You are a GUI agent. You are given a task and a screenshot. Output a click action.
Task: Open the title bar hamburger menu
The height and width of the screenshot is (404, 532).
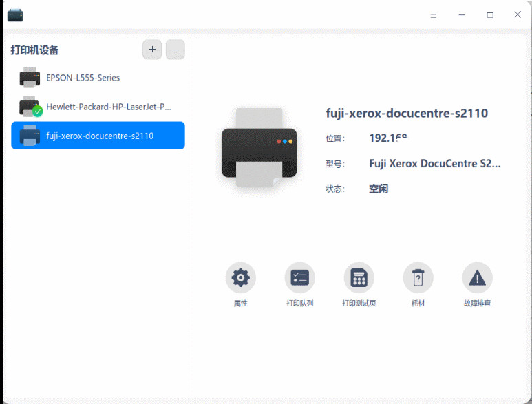(x=434, y=14)
